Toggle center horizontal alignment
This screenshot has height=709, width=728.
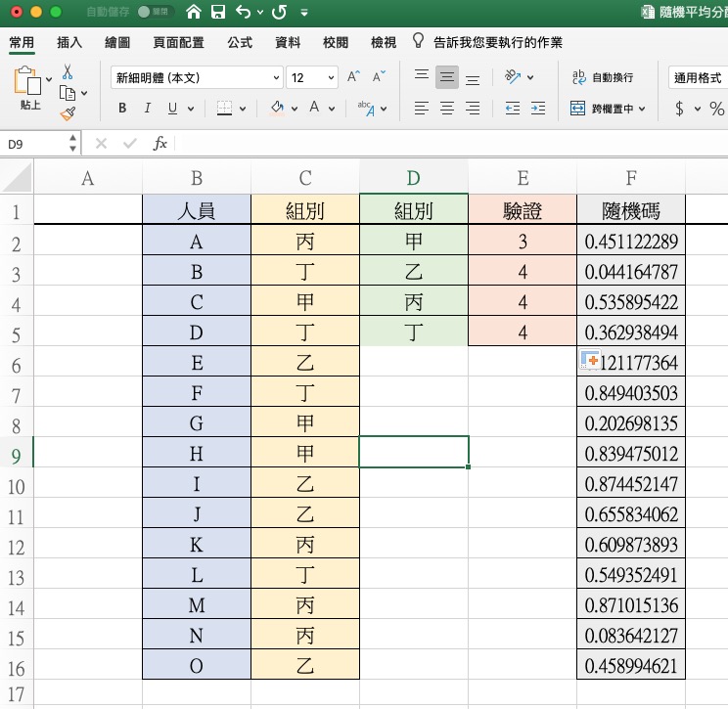pyautogui.click(x=446, y=109)
